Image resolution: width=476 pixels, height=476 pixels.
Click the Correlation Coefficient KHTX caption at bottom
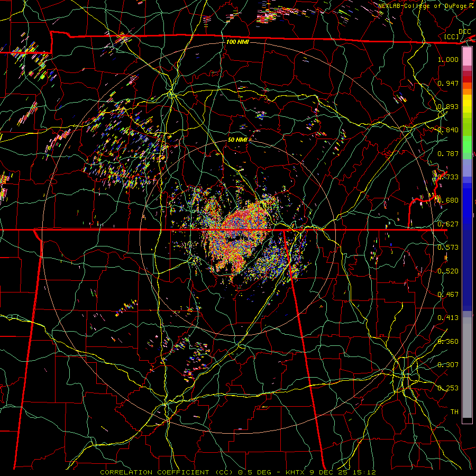click(238, 472)
